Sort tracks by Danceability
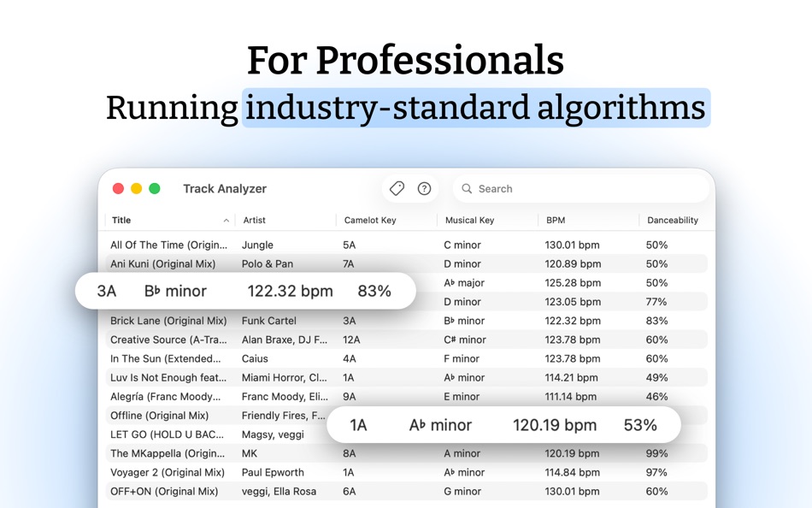Viewport: 812px width, 508px height. (674, 220)
